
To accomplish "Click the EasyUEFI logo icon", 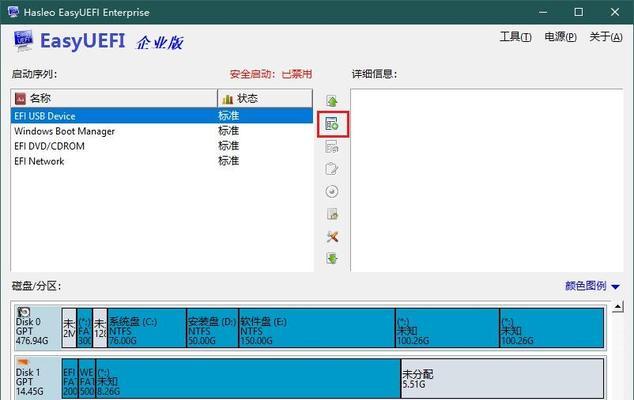I will tap(23, 41).
